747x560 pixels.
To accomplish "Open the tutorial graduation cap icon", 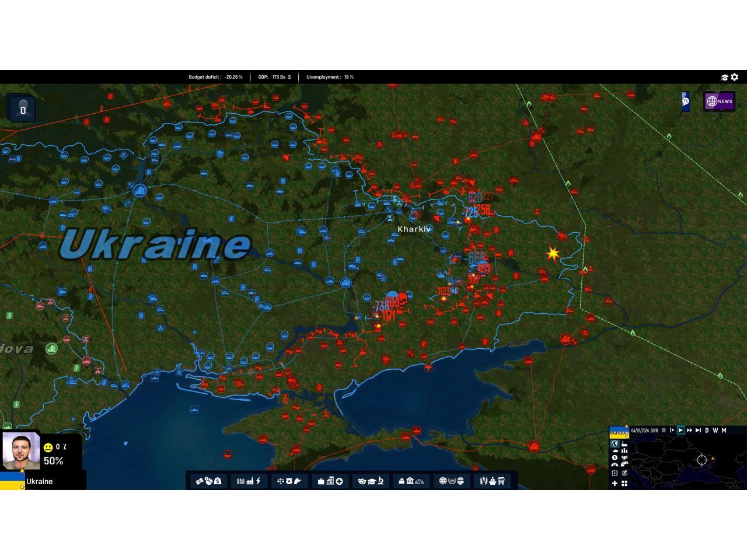I will click(x=724, y=77).
